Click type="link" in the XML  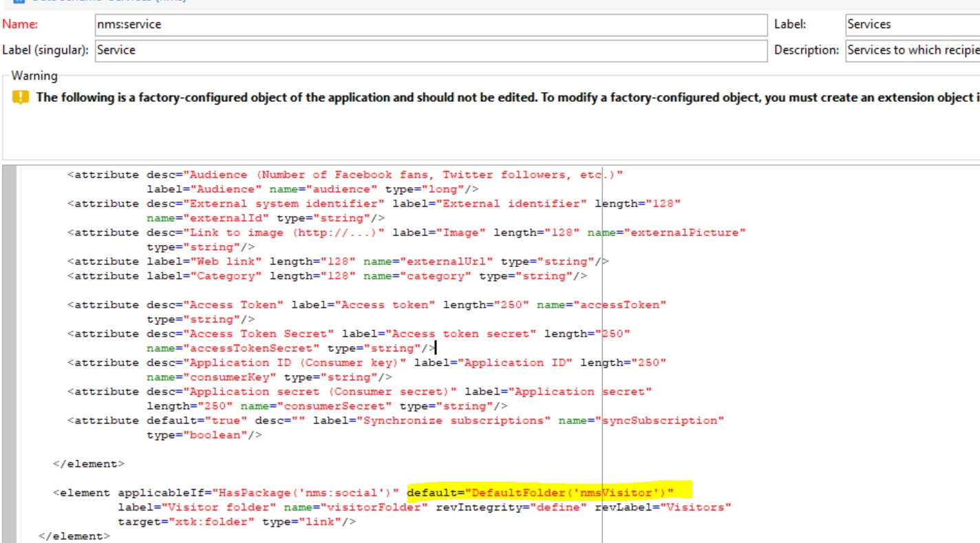pyautogui.click(x=302, y=522)
